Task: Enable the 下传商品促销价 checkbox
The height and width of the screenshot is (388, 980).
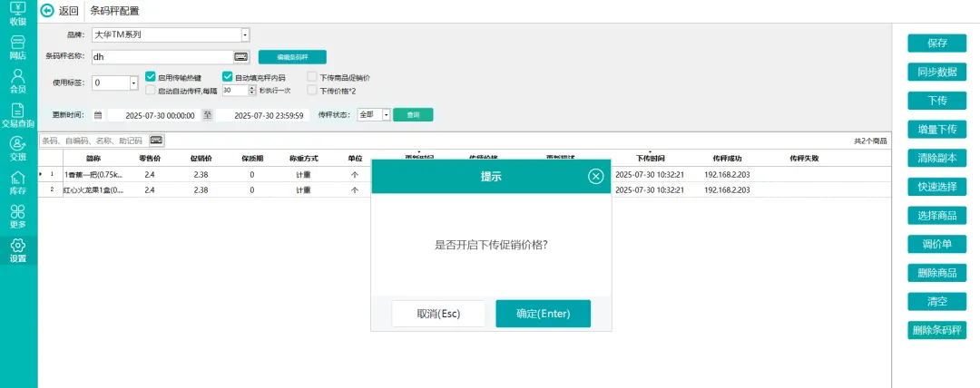Action: [x=312, y=78]
